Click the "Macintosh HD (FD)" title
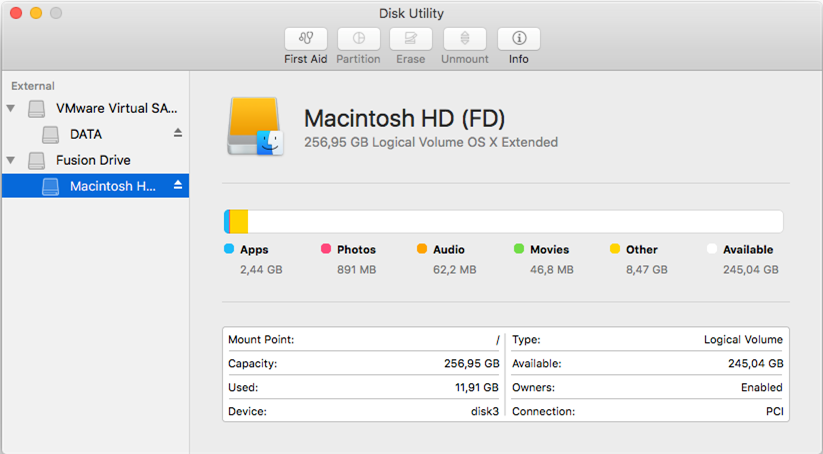823x454 pixels. tap(404, 119)
